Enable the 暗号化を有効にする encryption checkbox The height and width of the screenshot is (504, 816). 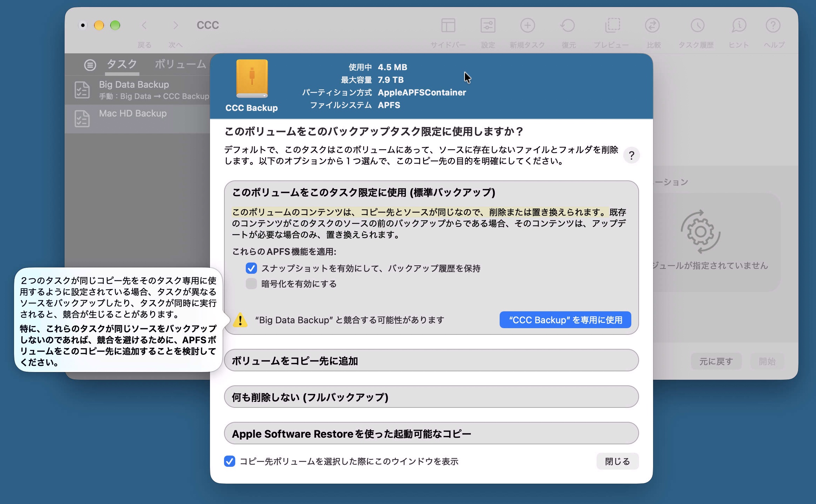(251, 284)
